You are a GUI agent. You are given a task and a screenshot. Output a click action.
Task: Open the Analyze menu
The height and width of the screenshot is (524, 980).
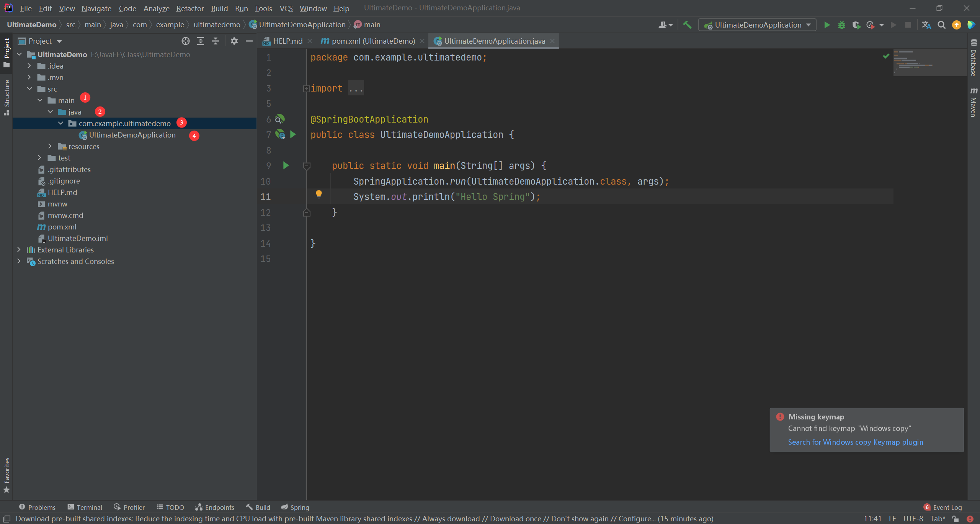click(156, 8)
